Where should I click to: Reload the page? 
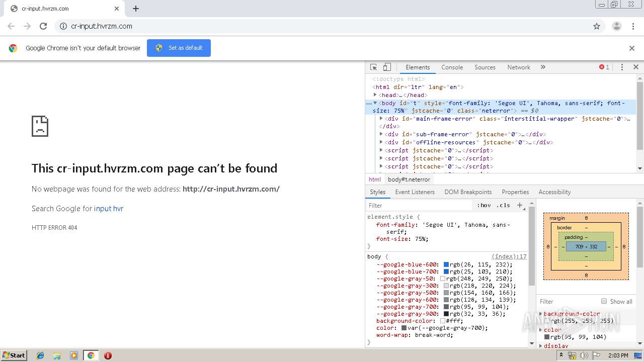point(43,26)
